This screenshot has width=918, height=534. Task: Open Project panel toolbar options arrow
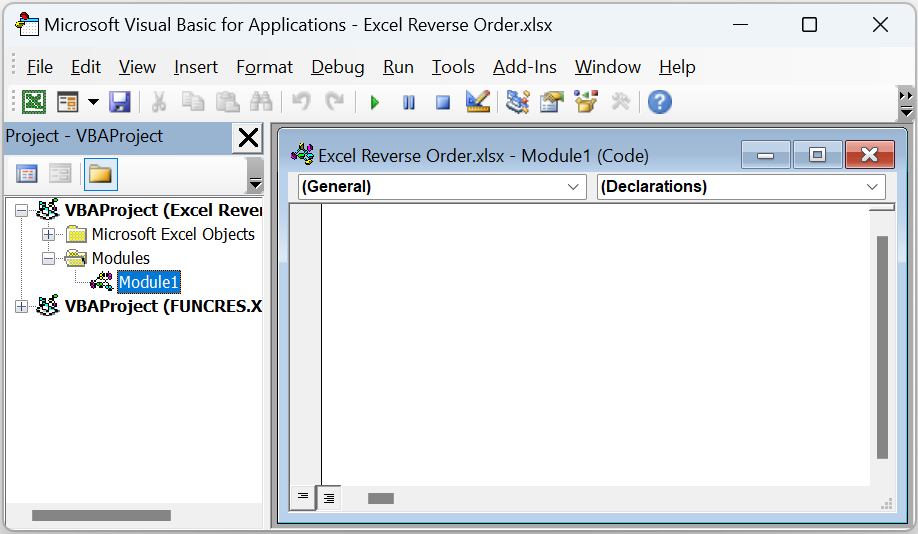coord(255,176)
